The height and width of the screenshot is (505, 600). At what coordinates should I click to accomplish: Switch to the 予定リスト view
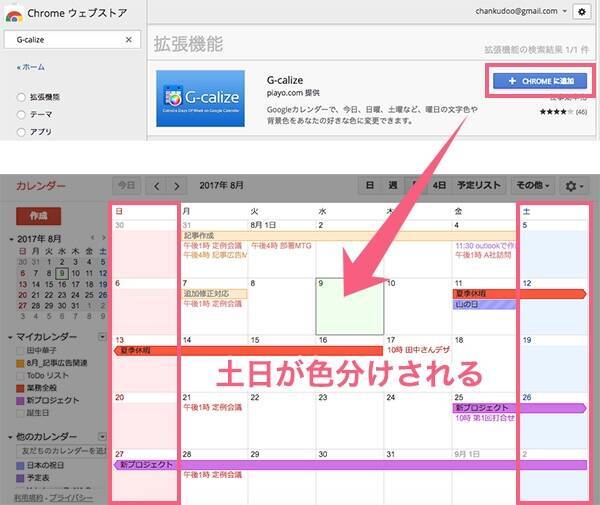[x=479, y=186]
